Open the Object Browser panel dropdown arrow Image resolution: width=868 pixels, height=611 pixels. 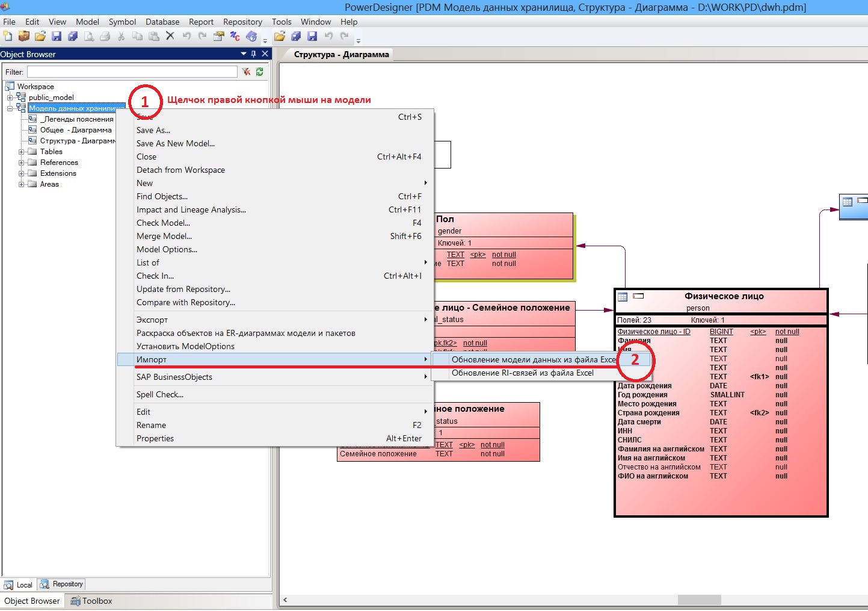[244, 54]
